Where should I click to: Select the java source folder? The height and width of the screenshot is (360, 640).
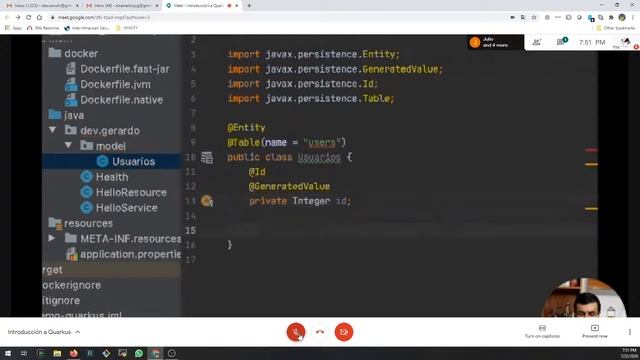point(66,115)
